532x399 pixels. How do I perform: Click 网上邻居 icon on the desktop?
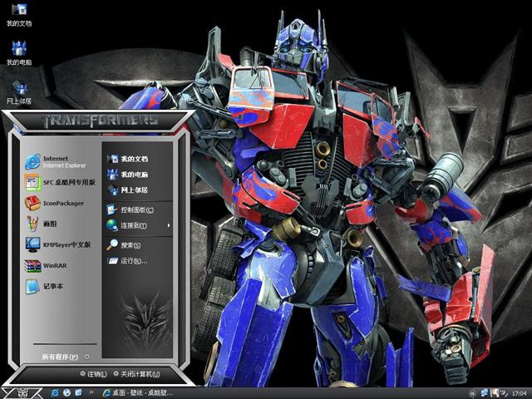pos(19,92)
